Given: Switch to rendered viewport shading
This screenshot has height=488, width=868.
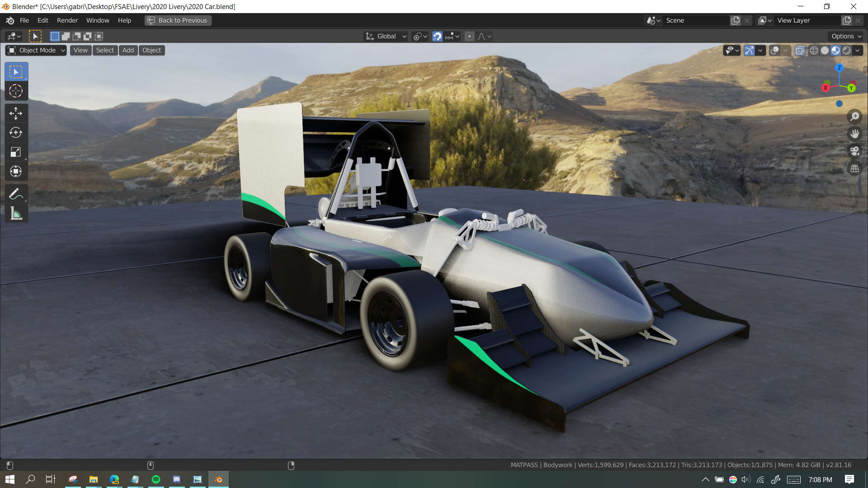Looking at the screenshot, I should [x=846, y=51].
